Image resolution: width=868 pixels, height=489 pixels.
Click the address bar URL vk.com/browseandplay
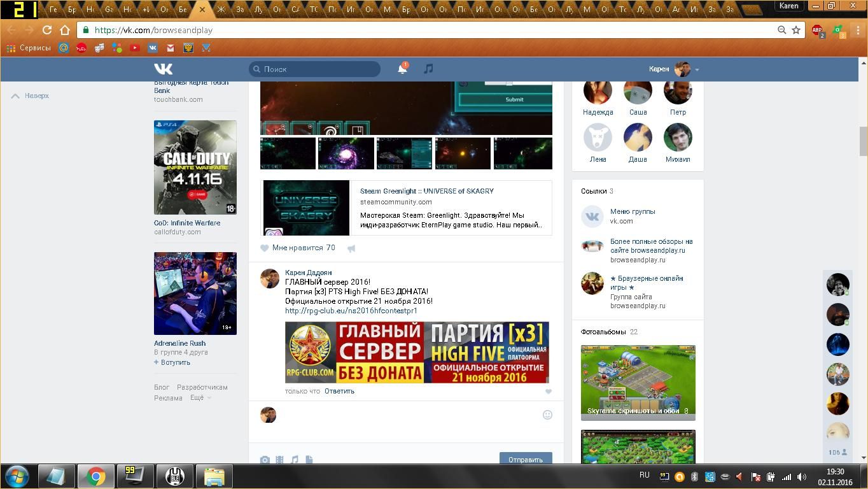coord(153,30)
